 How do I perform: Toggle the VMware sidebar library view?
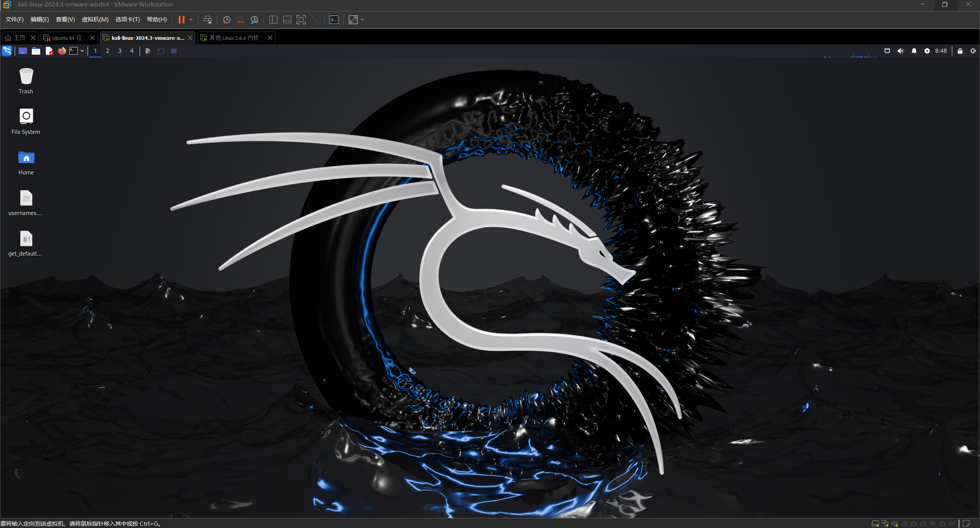273,20
